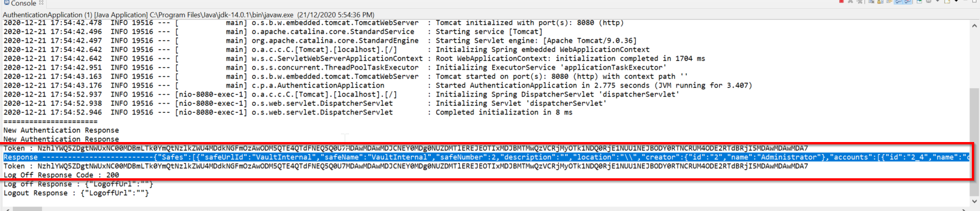Toggle Show Console When Standard Out Changes
Screen dimensions: 980x211
click(899, 2)
